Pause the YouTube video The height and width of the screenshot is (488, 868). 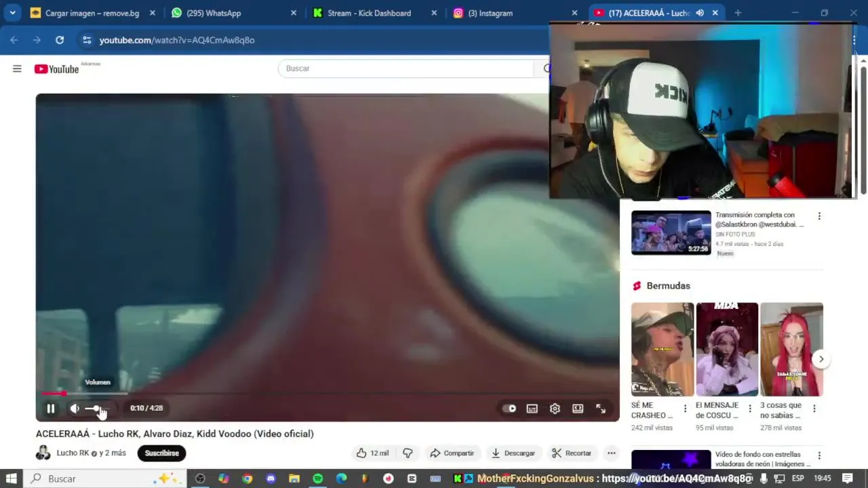coord(50,408)
